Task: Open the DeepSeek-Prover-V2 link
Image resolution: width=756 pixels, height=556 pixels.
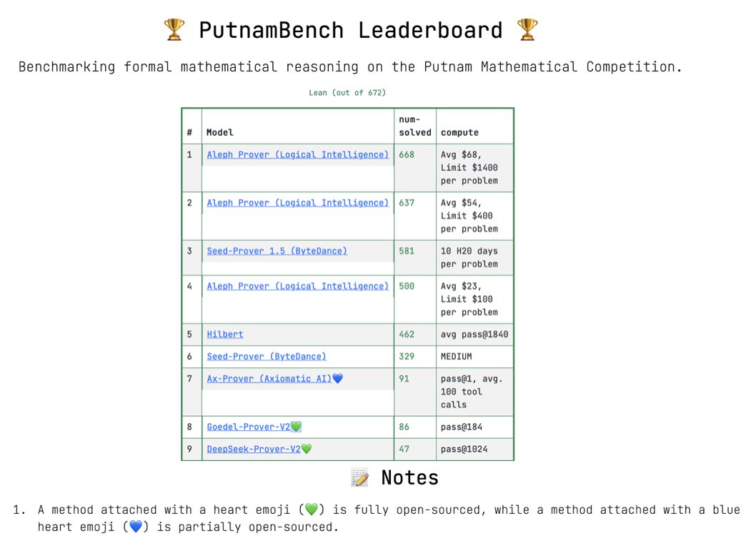Action: 254,450
